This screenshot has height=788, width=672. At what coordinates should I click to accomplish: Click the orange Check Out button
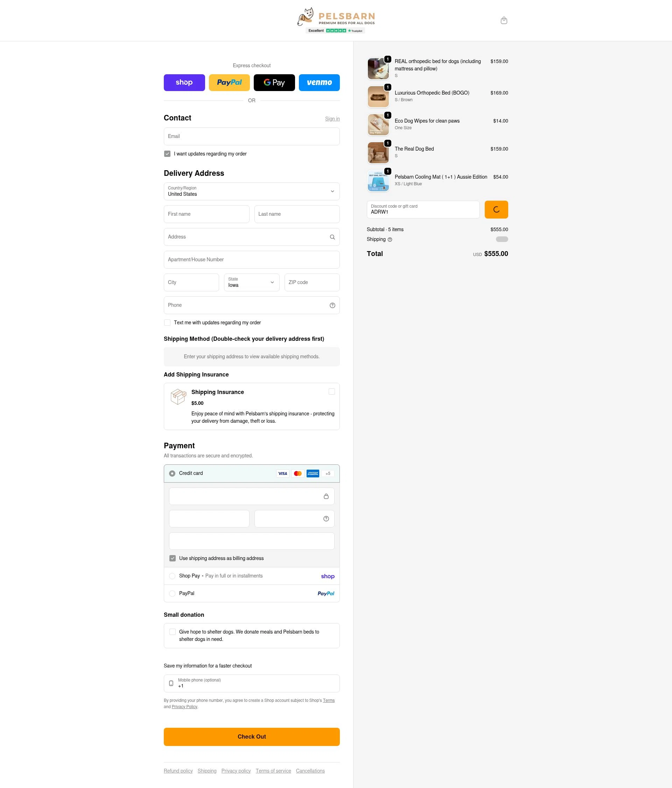click(252, 737)
